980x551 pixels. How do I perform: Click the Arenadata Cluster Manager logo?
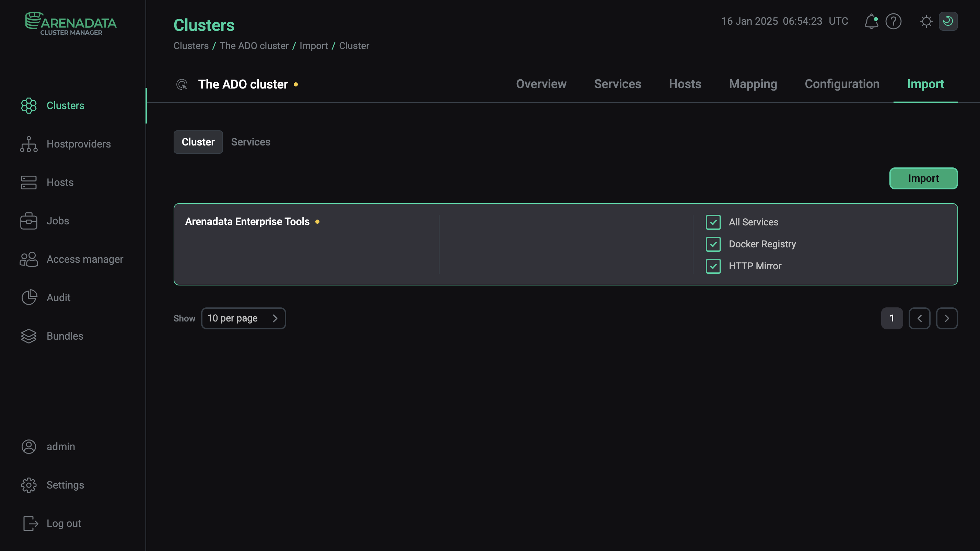(x=71, y=23)
